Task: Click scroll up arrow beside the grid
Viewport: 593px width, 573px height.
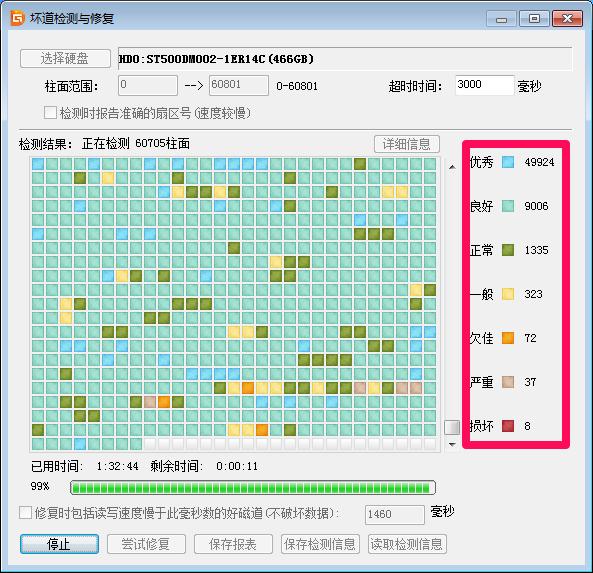Action: 452,167
